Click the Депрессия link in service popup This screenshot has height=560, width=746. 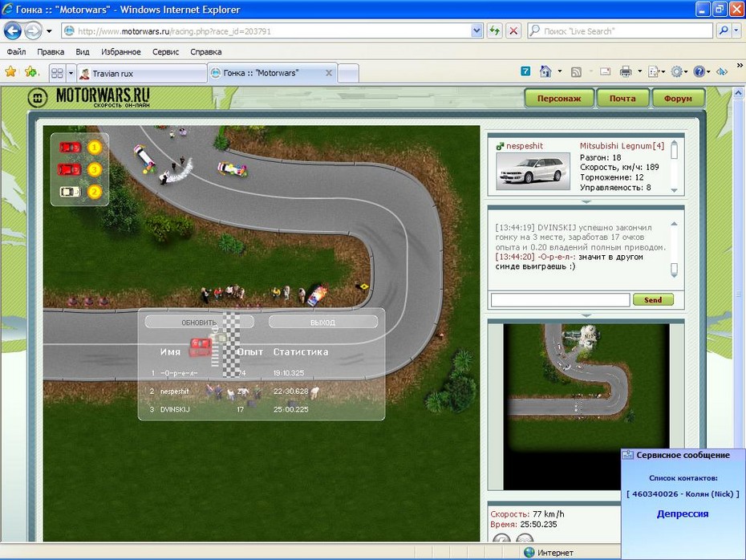(x=683, y=513)
